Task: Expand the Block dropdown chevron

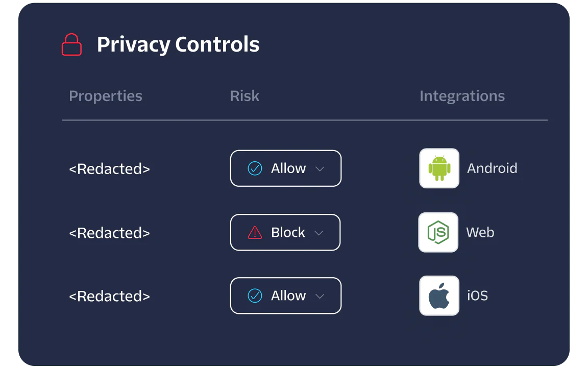Action: [319, 233]
